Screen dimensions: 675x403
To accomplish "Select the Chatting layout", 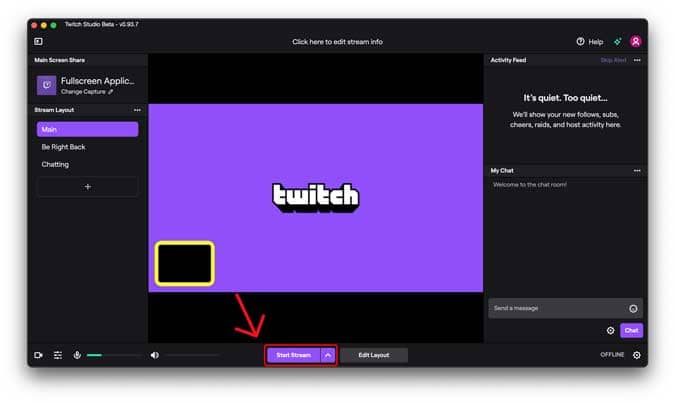I will [x=55, y=164].
